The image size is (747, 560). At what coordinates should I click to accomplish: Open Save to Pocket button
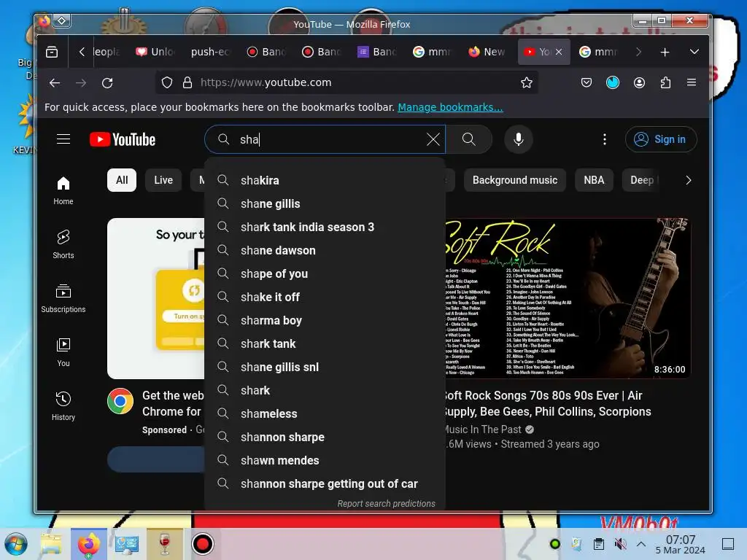(587, 83)
